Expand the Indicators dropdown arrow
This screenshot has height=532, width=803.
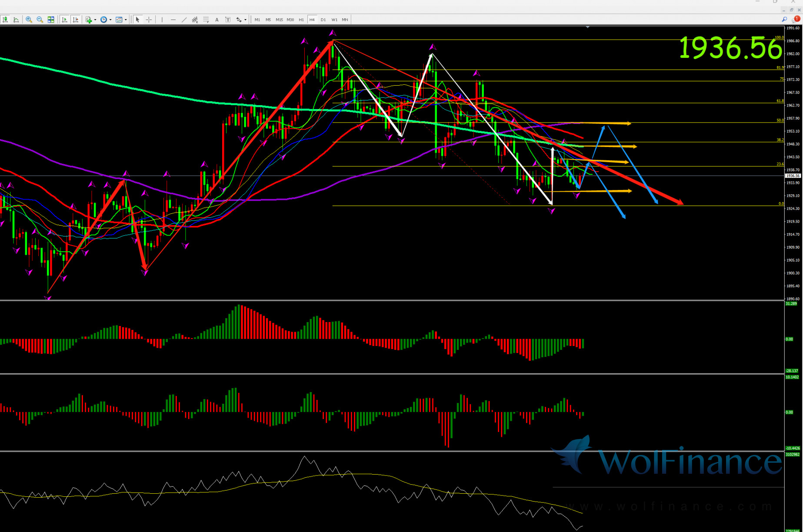[95, 20]
